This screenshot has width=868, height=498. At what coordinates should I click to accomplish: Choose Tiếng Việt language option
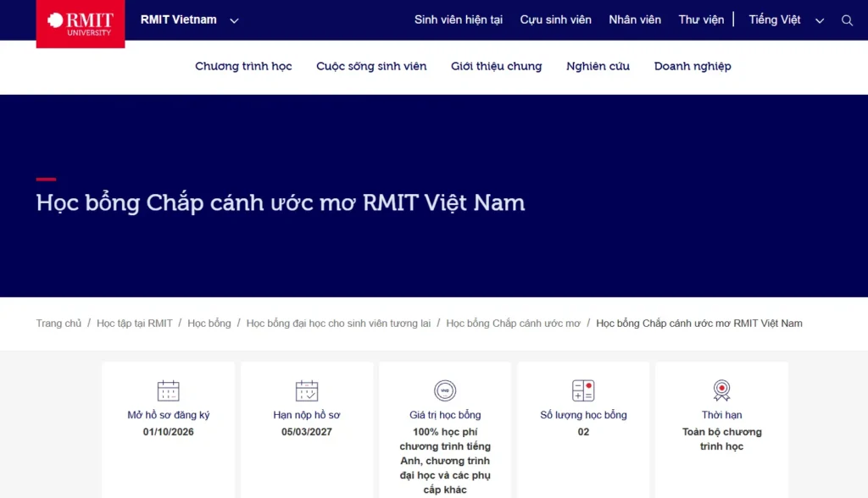coord(775,20)
